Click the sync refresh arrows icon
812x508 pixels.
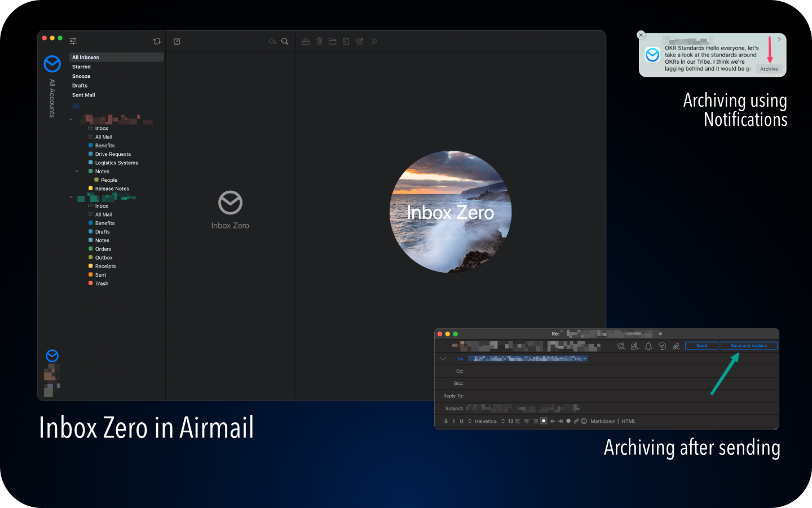157,41
